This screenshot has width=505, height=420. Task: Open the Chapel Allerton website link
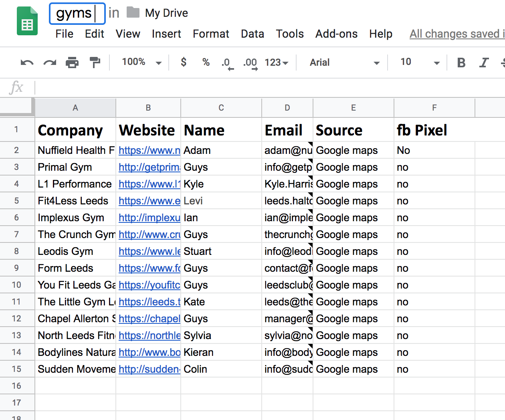(x=149, y=319)
